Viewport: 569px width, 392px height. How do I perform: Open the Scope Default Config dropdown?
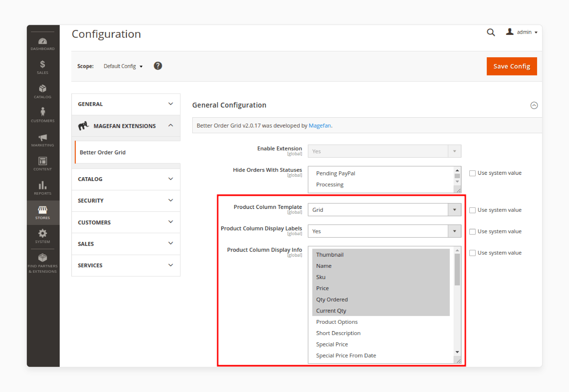[x=123, y=66]
